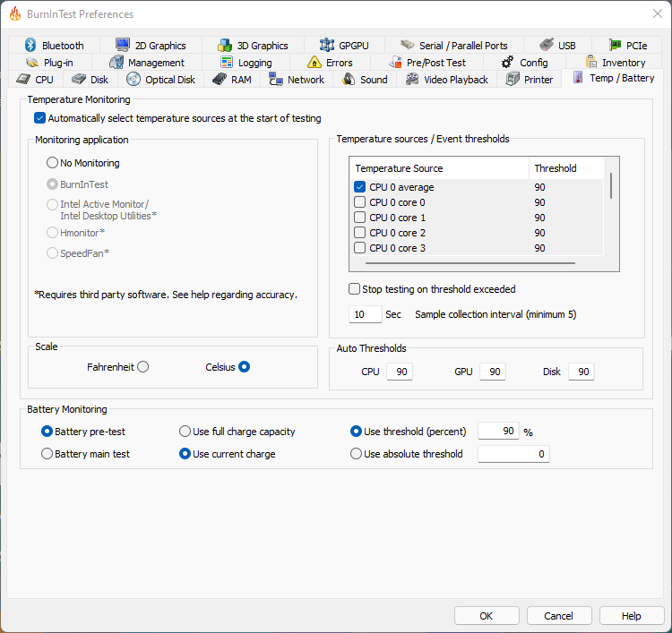The image size is (672, 633).
Task: Click the Threshold column header
Action: tap(566, 168)
